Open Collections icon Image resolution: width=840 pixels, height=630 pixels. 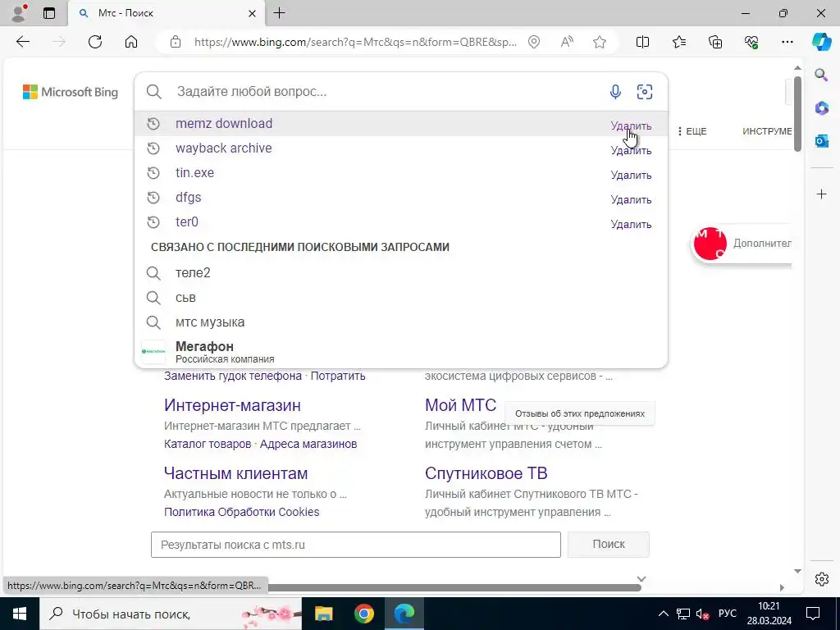(x=715, y=42)
